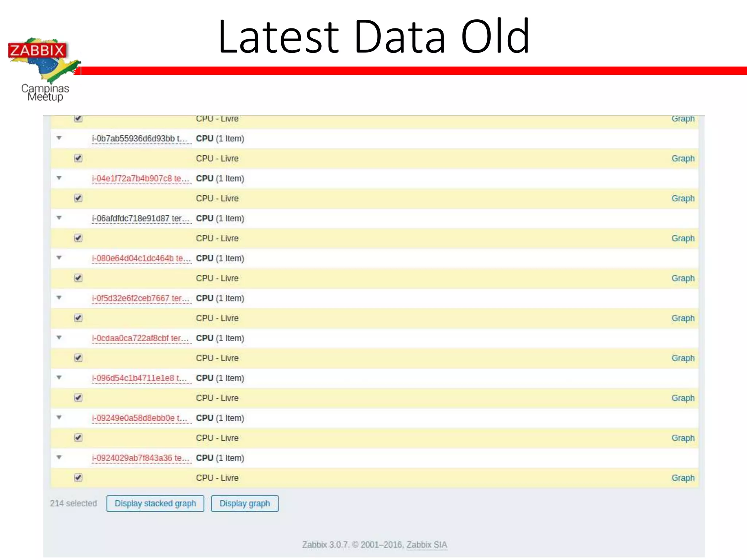Collapse the i-04e1f72a7b4b907c8 host group
747x560 pixels.
point(59,178)
